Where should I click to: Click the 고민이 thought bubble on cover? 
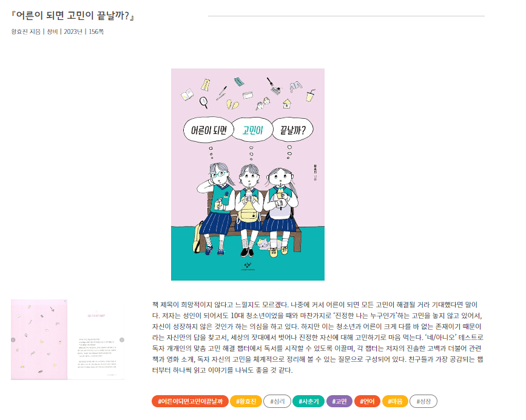pyautogui.click(x=252, y=130)
